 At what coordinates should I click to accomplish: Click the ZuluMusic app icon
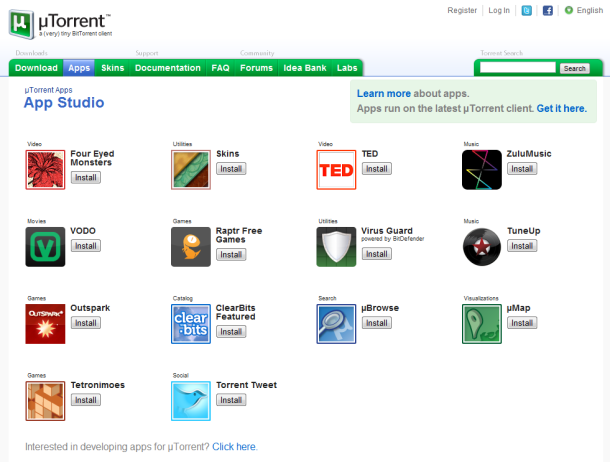pyautogui.click(x=482, y=170)
